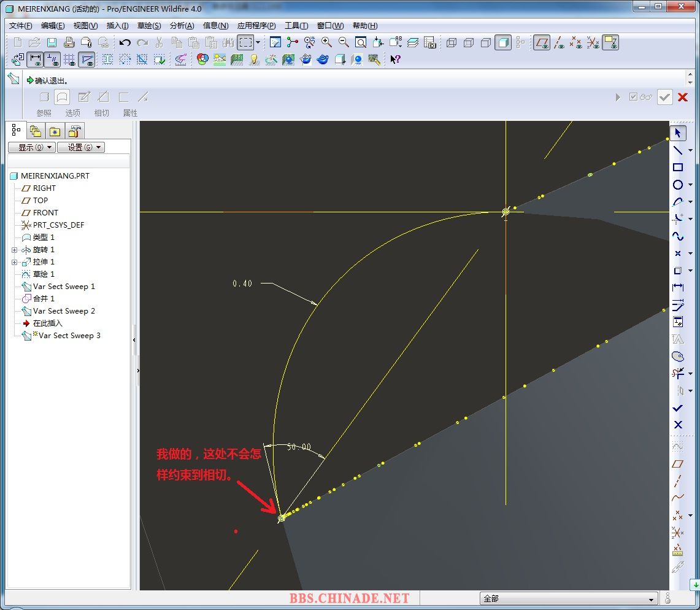Click the Zoom Out magnifier

click(344, 42)
